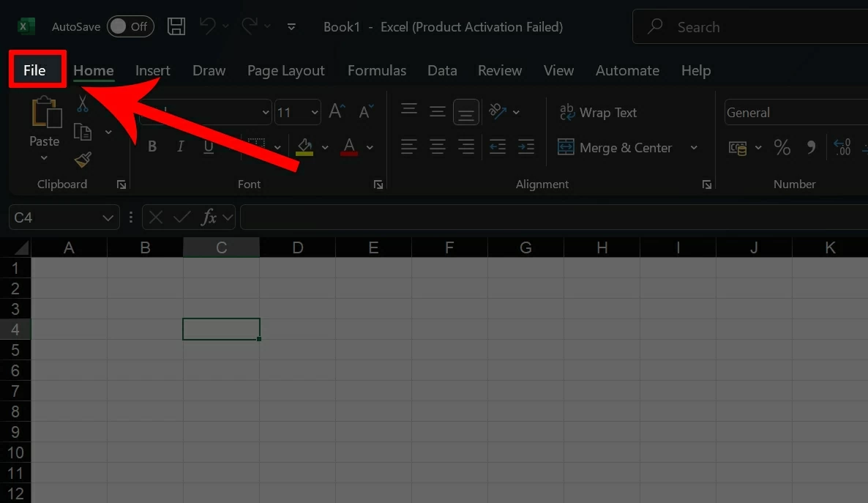
Task: Click the Format Painter brush icon
Action: click(x=83, y=160)
